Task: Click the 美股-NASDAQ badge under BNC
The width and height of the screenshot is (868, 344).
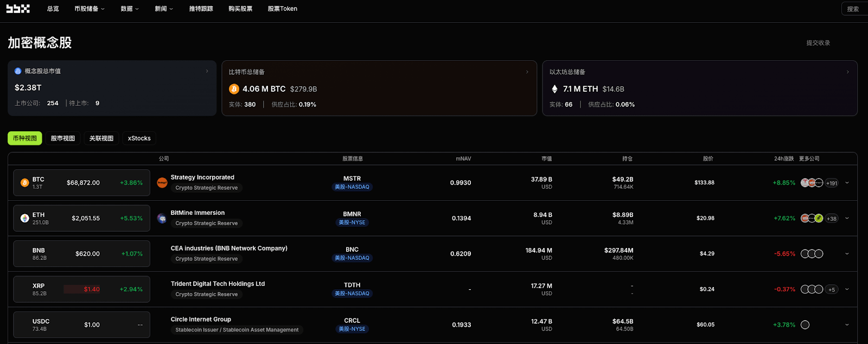Action: click(352, 258)
